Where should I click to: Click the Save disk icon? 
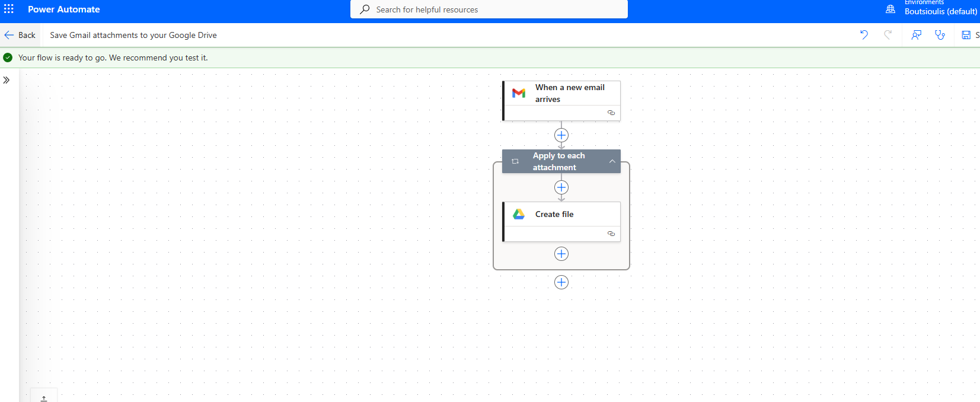[x=966, y=35]
